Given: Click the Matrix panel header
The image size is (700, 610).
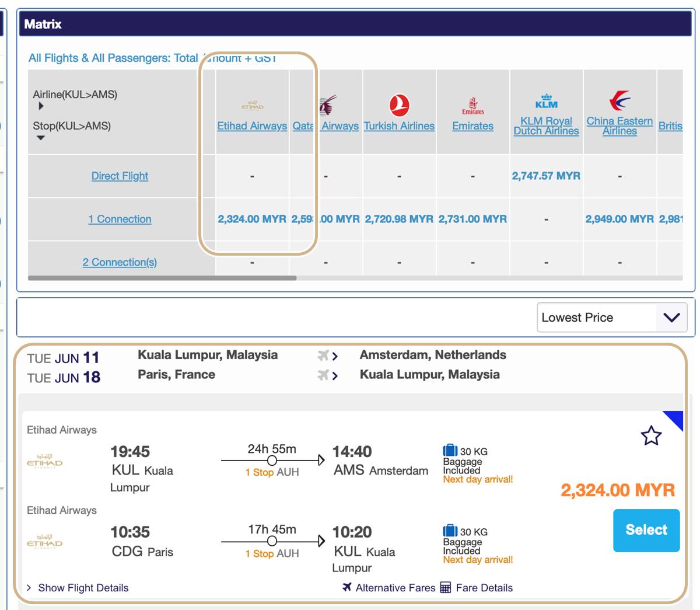Looking at the screenshot, I should click(x=356, y=24).
